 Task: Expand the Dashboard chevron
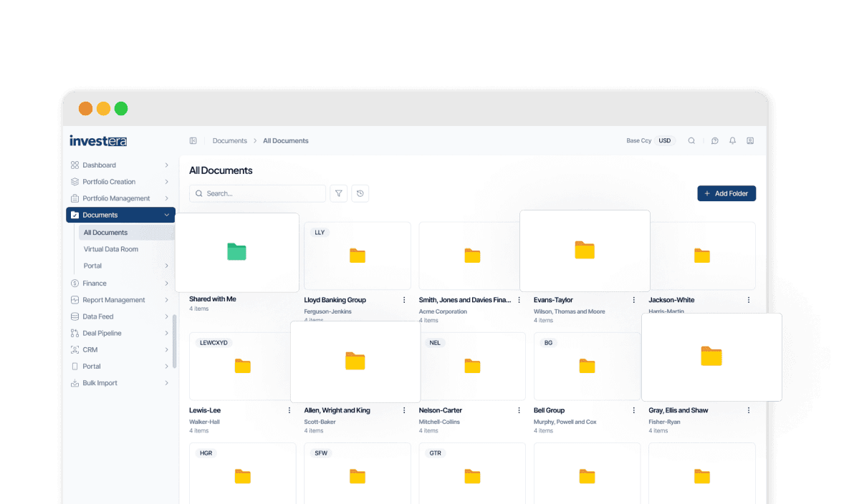[166, 165]
